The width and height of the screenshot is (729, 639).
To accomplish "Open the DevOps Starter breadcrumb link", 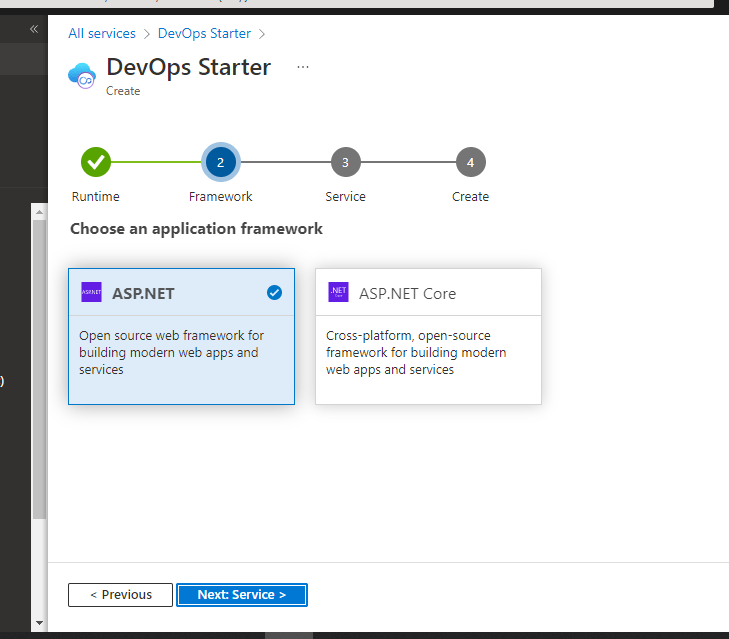I will (x=204, y=33).
